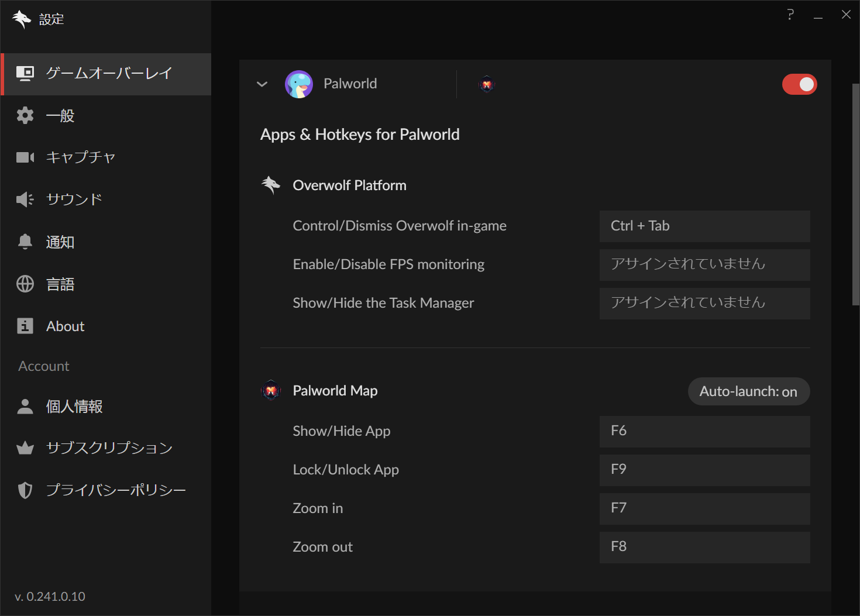Collapse the Palworld section chevron

click(x=262, y=84)
